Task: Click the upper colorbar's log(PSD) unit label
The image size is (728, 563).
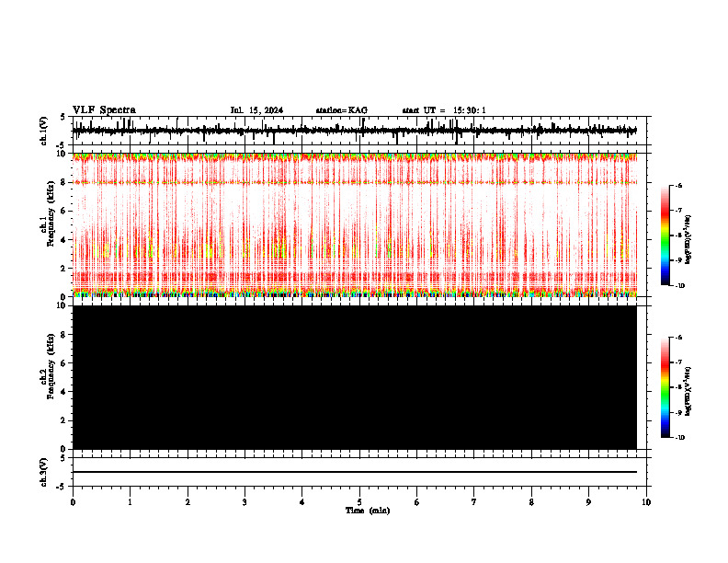Action: coord(688,239)
